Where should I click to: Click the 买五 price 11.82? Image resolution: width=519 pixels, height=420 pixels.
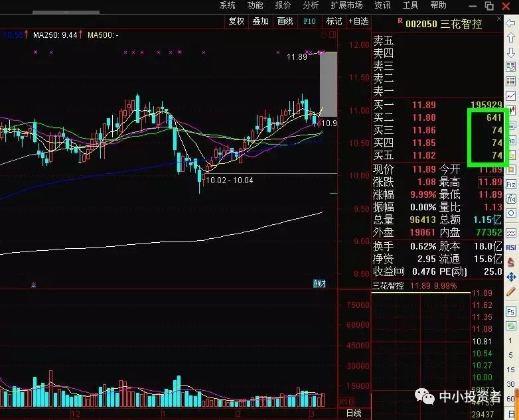(424, 155)
